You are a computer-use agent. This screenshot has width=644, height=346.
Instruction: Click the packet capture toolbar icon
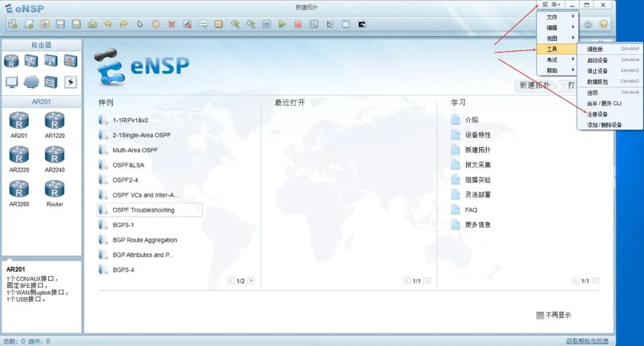click(x=314, y=24)
